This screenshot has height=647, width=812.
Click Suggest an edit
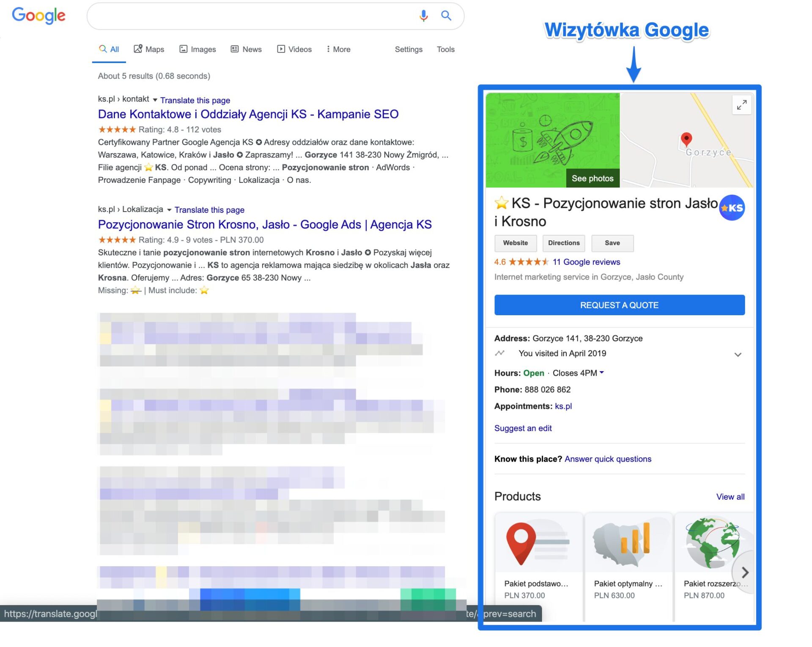(x=523, y=428)
